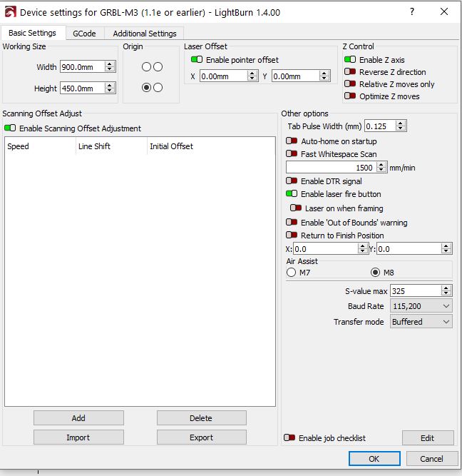Click the Import button

(x=78, y=437)
